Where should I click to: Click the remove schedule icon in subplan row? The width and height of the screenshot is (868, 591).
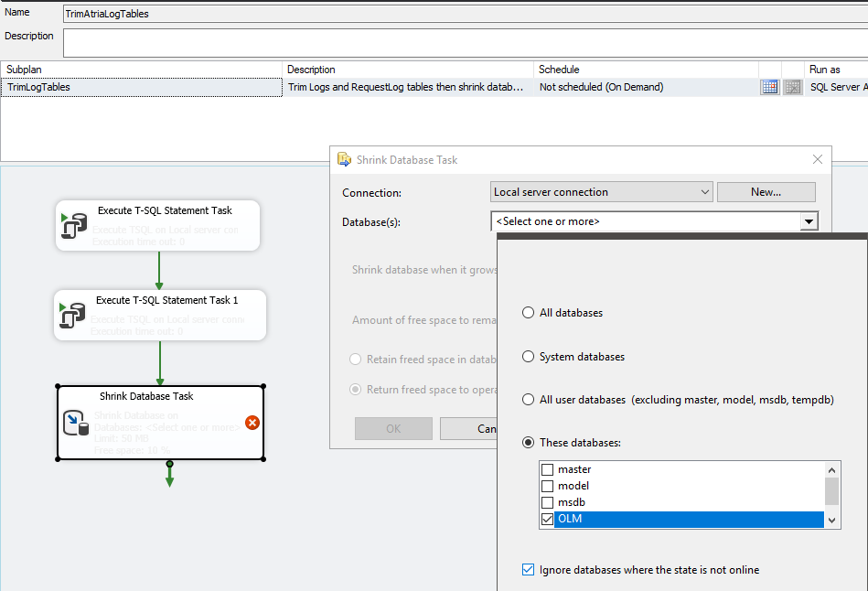click(793, 87)
